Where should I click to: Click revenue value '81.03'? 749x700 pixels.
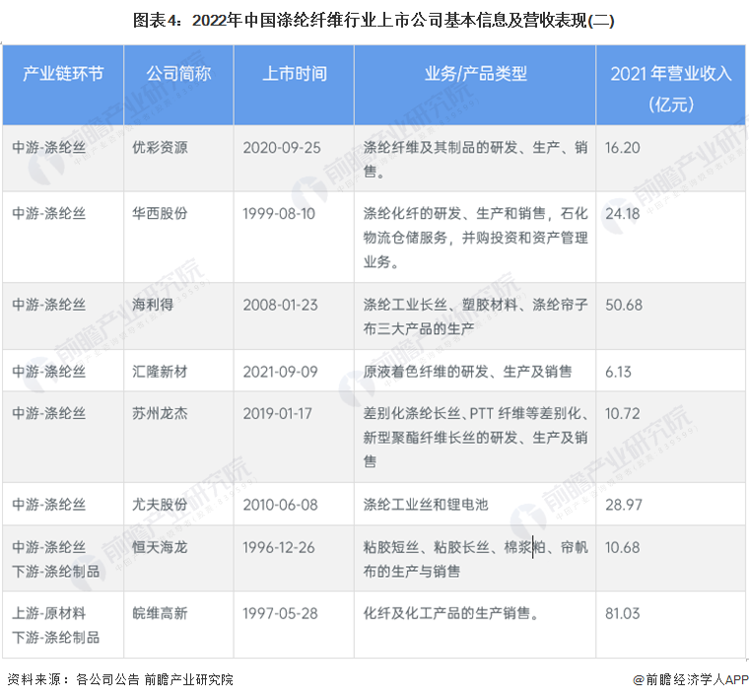coord(623,613)
